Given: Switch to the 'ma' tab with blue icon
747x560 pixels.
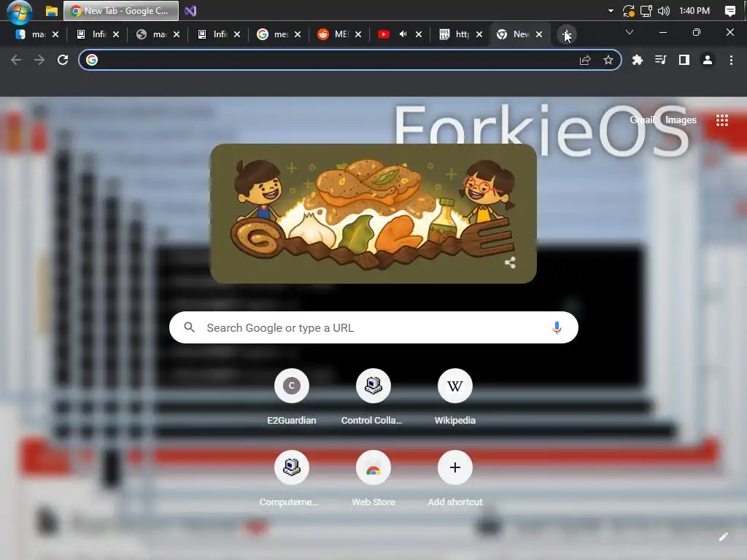Looking at the screenshot, I should pos(38,34).
